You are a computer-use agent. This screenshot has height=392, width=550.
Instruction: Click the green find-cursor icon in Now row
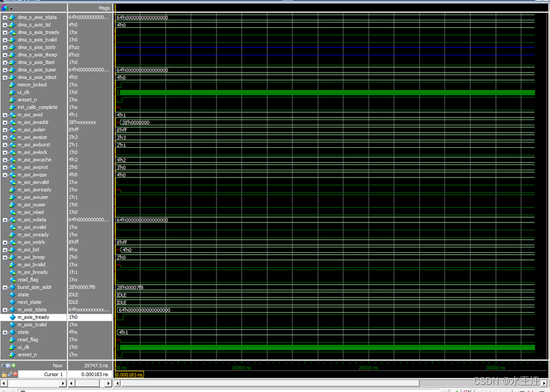click(x=13, y=366)
